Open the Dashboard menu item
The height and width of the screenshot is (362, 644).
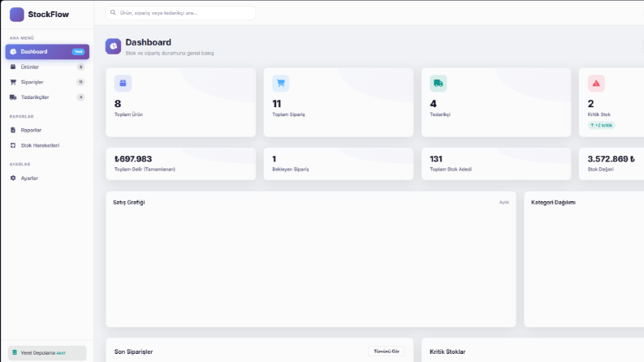47,52
